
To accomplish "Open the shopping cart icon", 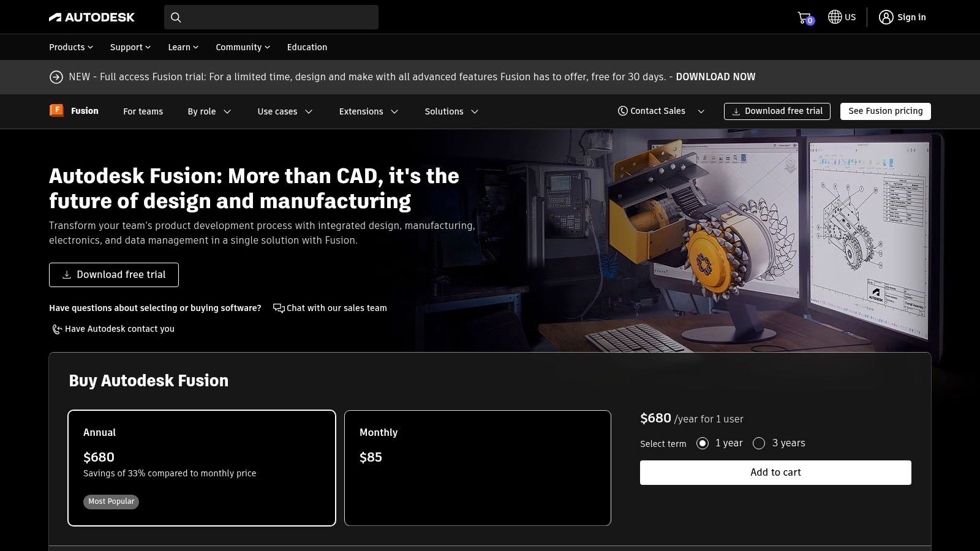I will click(805, 18).
